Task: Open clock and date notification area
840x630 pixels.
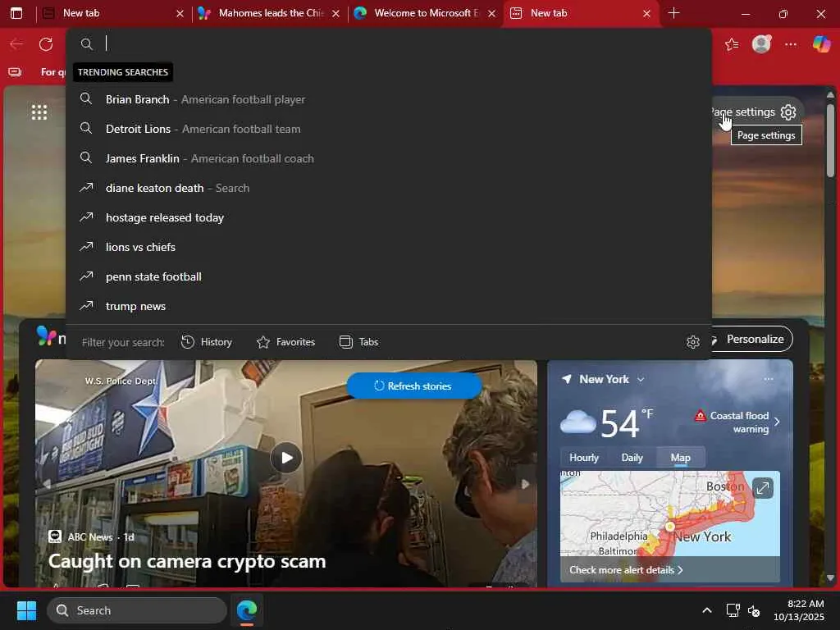Action: (x=799, y=610)
